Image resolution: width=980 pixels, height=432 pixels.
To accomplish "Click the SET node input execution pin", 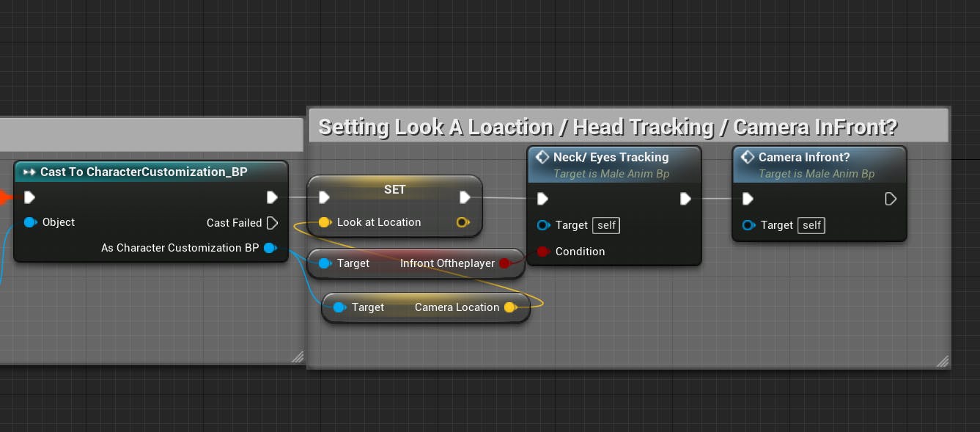I will 324,197.
